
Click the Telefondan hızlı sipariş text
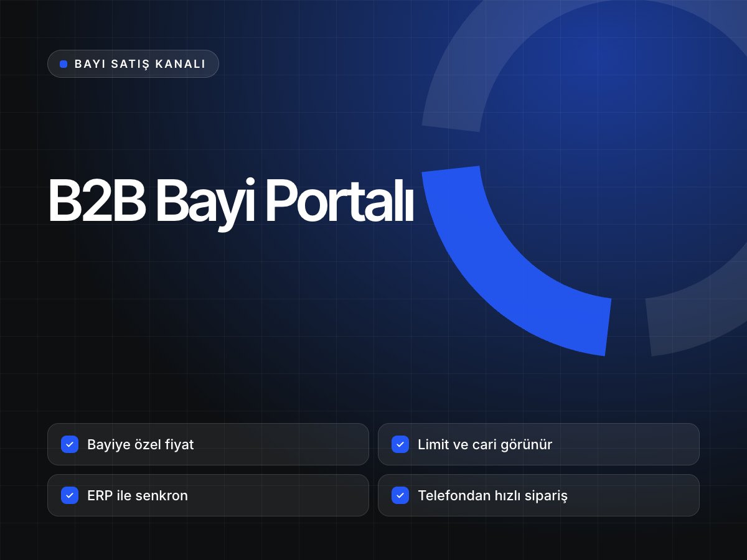[492, 496]
